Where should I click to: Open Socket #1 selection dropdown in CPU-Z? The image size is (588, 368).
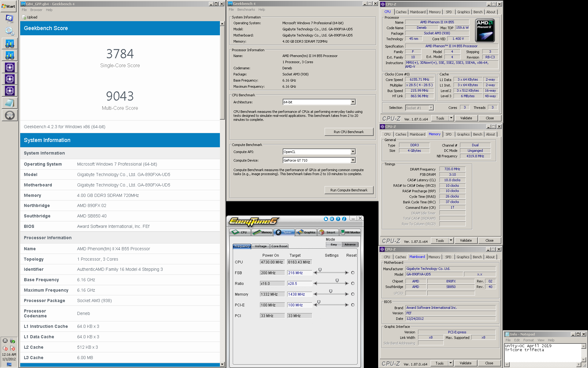point(431,108)
